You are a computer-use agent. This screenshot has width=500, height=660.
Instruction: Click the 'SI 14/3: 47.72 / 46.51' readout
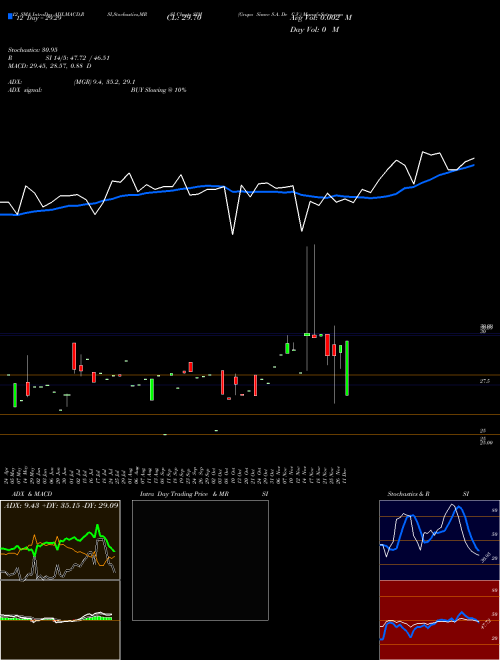click(75, 58)
